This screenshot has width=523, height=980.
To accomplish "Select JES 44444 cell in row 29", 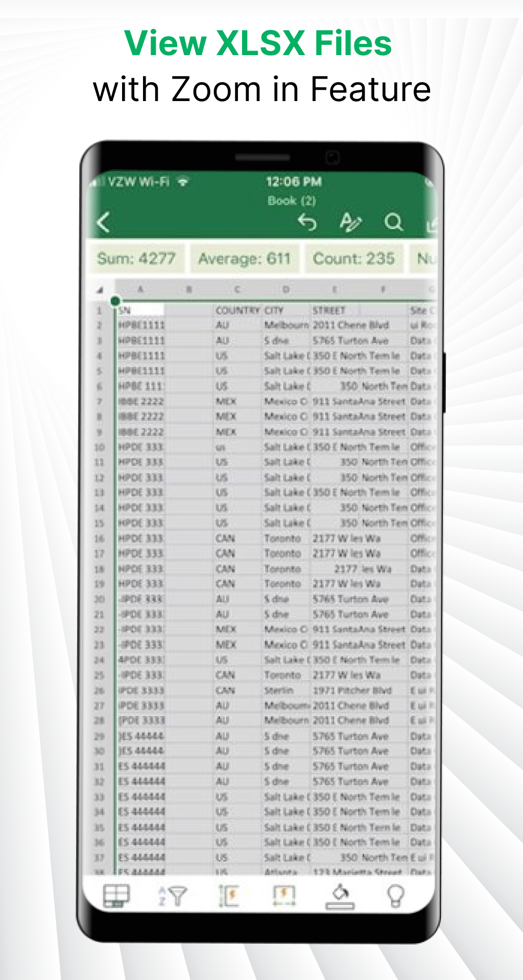I will pyautogui.click(x=140, y=736).
